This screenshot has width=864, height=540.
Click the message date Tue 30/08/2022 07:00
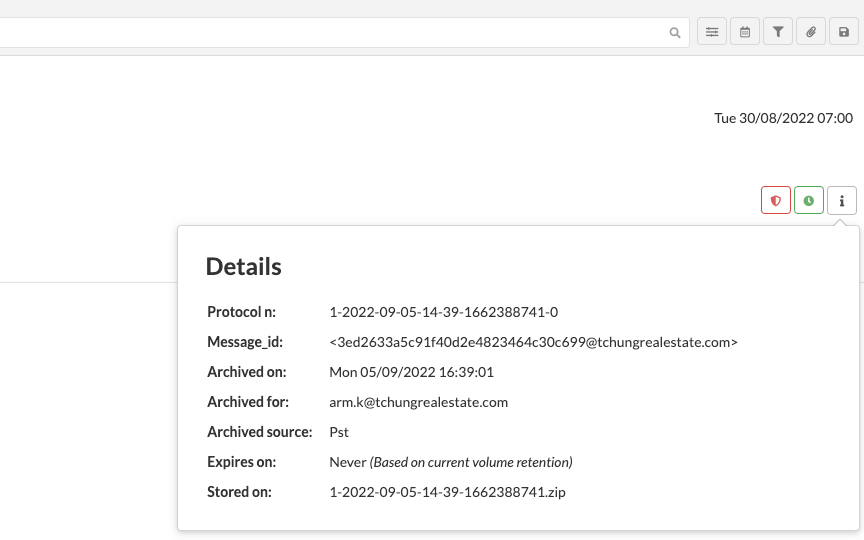click(783, 118)
